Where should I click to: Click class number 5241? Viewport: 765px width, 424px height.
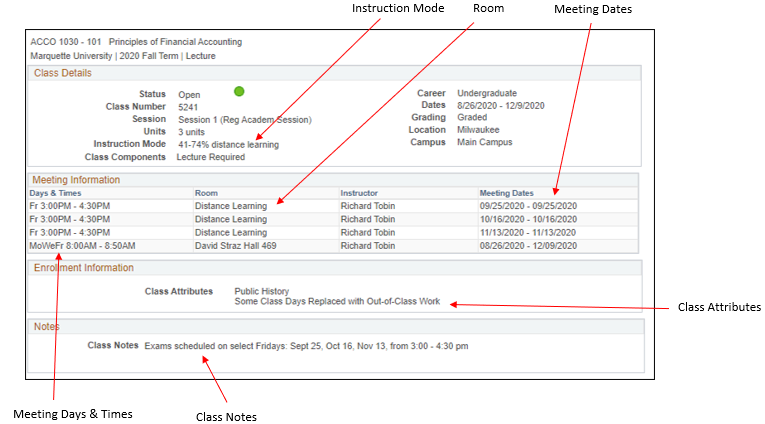tap(188, 107)
